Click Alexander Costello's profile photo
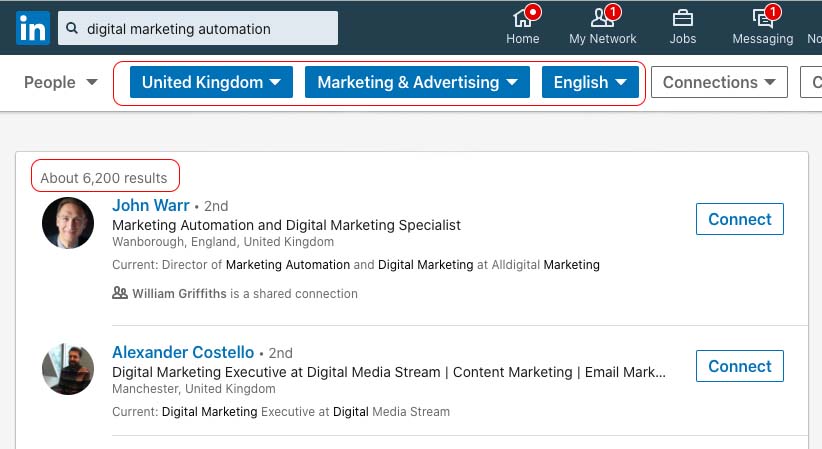Viewport: 822px width, 449px height. pos(68,369)
